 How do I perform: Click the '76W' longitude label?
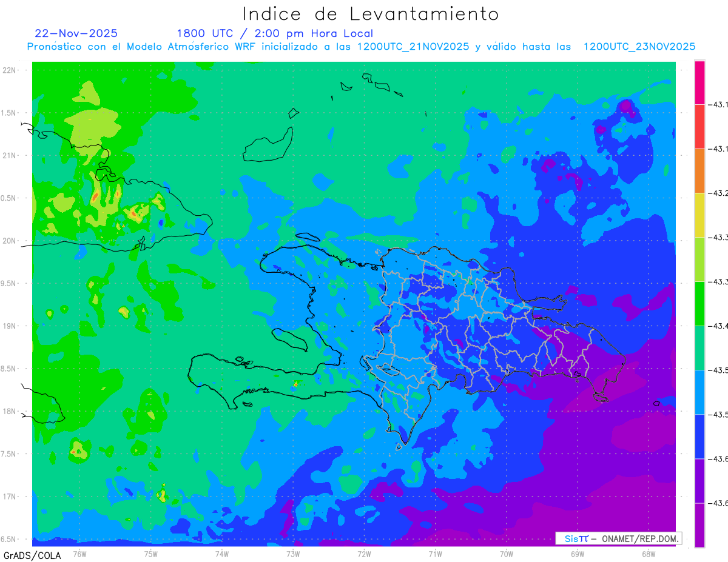[x=79, y=554]
